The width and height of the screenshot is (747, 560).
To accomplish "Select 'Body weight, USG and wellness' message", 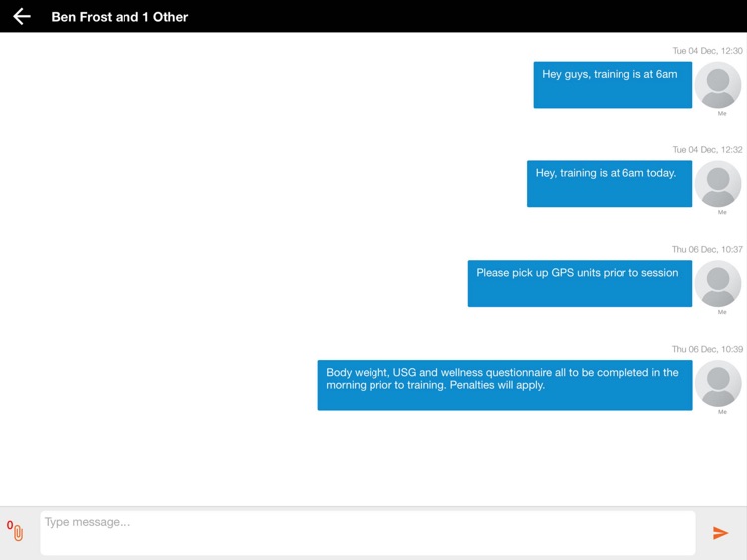I will (x=505, y=385).
